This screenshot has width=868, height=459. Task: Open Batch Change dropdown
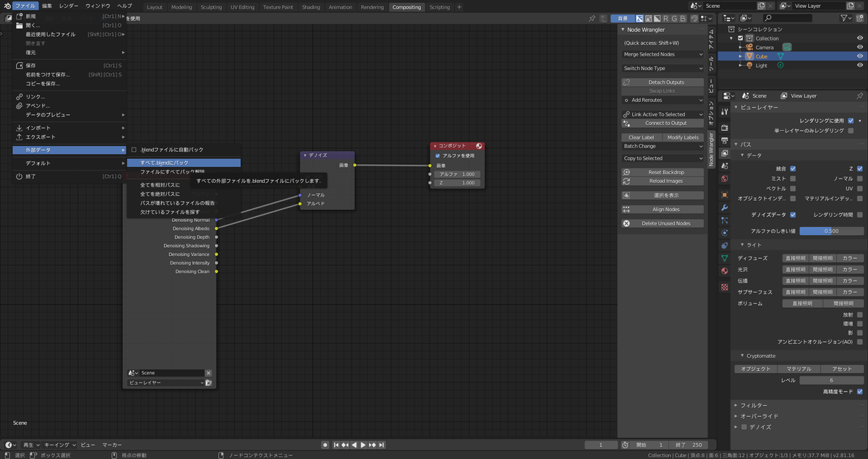[663, 146]
